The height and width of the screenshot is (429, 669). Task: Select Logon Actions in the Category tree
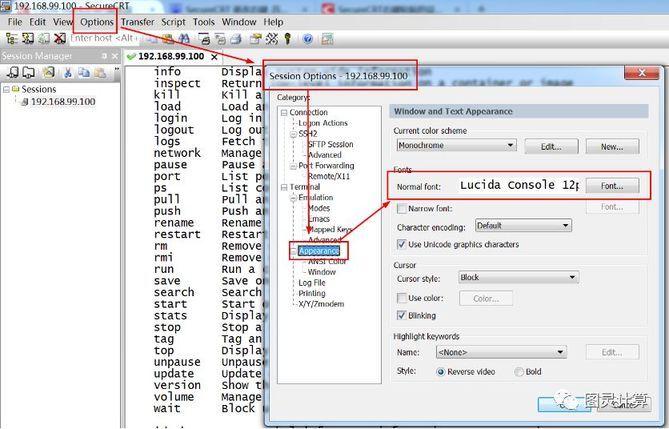tap(323, 123)
